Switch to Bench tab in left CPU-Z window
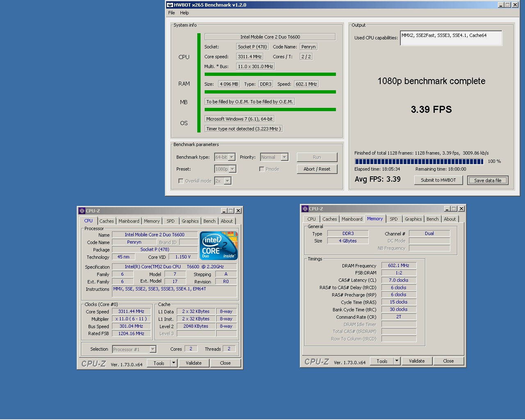 [x=210, y=221]
